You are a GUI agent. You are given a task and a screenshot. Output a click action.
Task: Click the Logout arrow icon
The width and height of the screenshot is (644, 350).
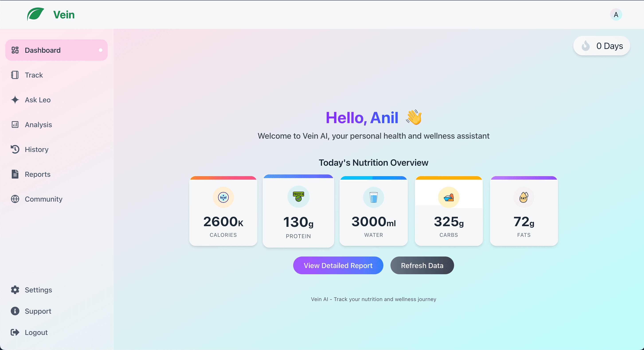click(15, 332)
